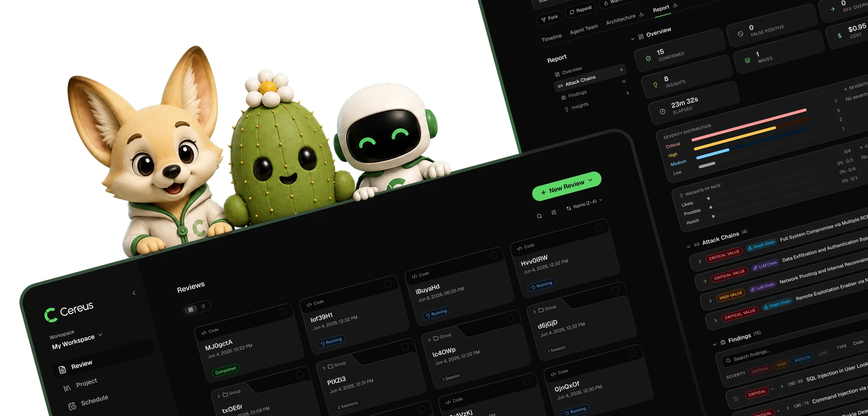Click the Repeat button
The image size is (868, 416).
580,10
